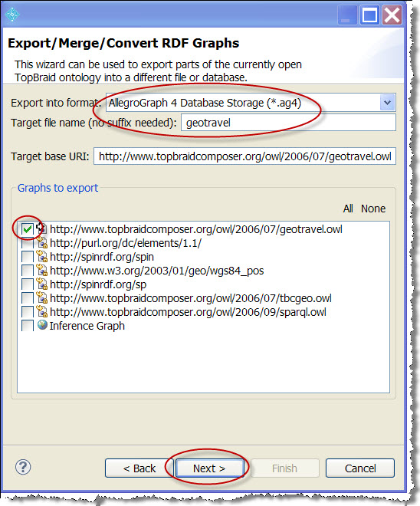420x506 pixels.
Task: Tick the wgs84_pos graph checkbox
Action: tap(28, 271)
